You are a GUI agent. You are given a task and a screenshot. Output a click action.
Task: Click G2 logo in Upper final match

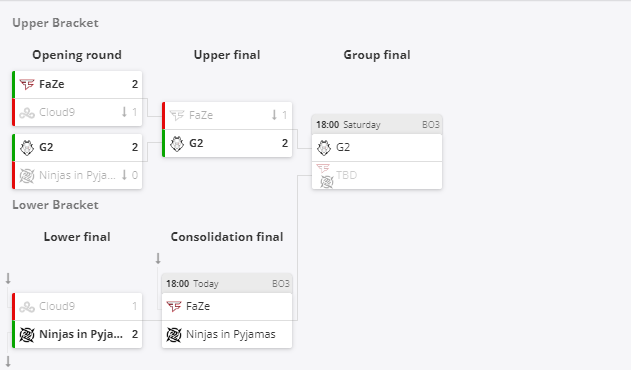pos(177,143)
